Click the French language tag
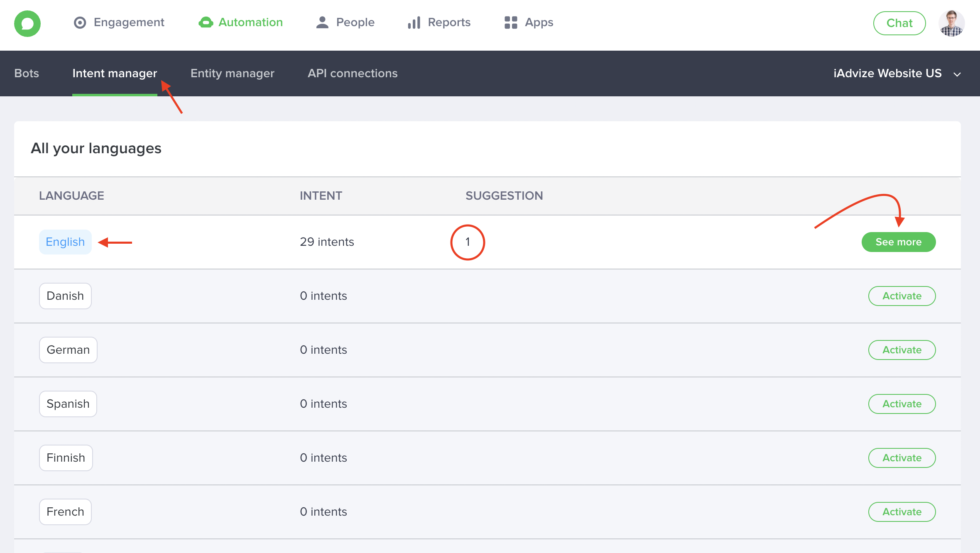Image resolution: width=980 pixels, height=553 pixels. pos(65,512)
